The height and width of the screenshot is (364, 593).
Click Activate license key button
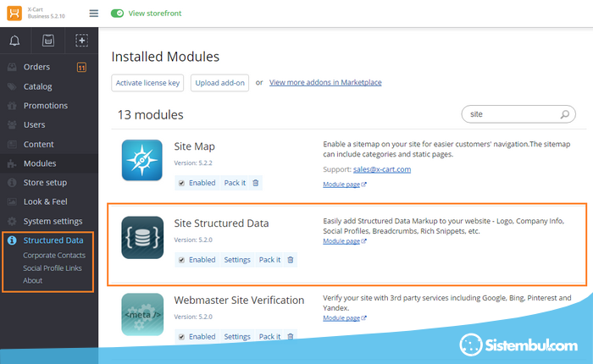point(147,83)
